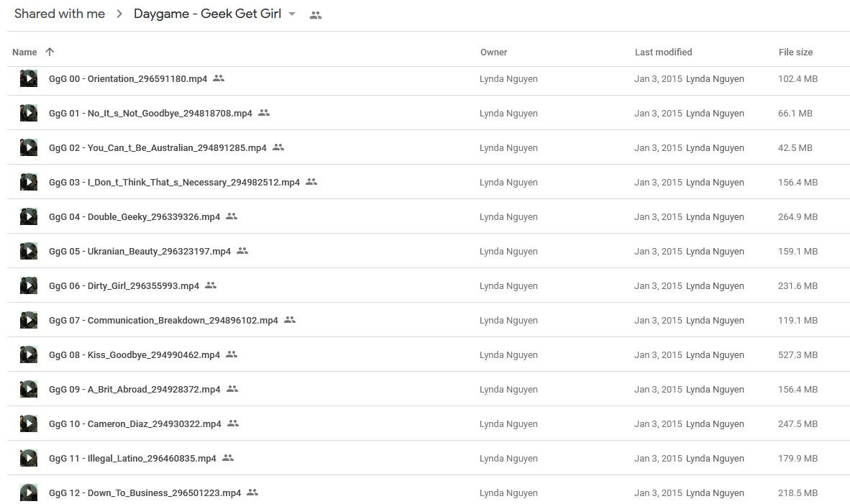This screenshot has width=850, height=504.
Task: Click the File size column header
Action: click(795, 52)
